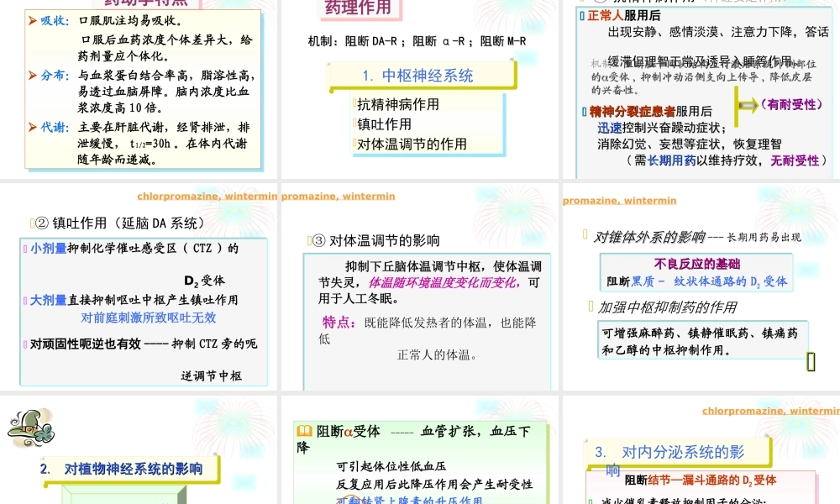The height and width of the screenshot is (504, 840).
Task: Click the arrow bullet before "分布"
Action: pos(32,76)
